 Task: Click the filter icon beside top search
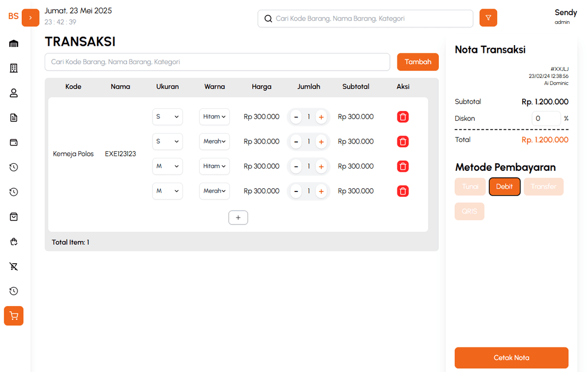(488, 18)
